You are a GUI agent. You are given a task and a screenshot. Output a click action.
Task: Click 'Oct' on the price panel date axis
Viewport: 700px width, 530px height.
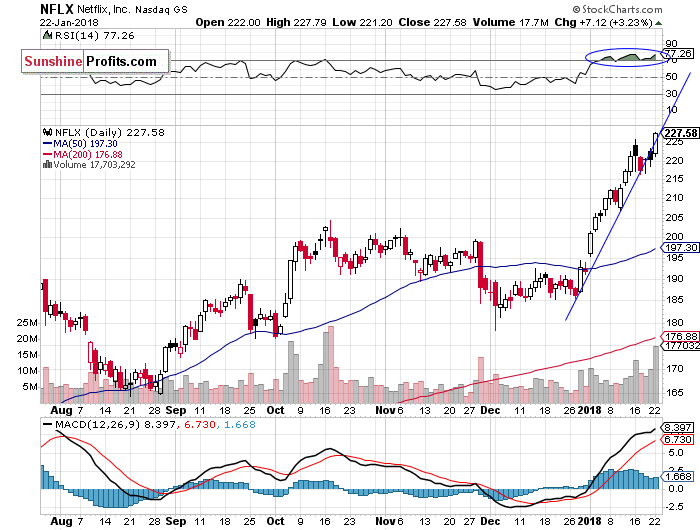(x=275, y=410)
